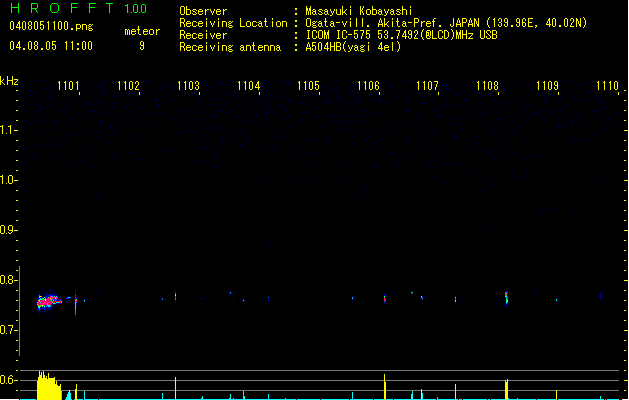Click the 0.7 kHz frequency label

7,330
